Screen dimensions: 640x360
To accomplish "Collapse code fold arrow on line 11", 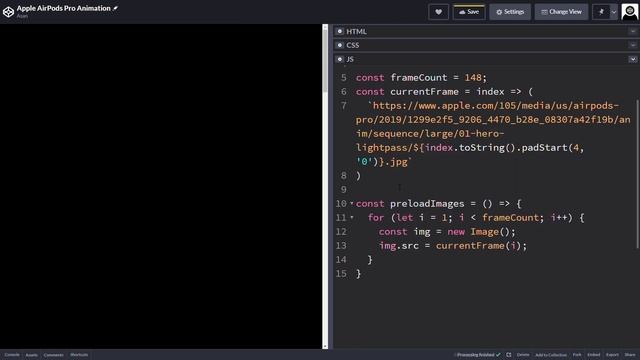I will point(352,218).
